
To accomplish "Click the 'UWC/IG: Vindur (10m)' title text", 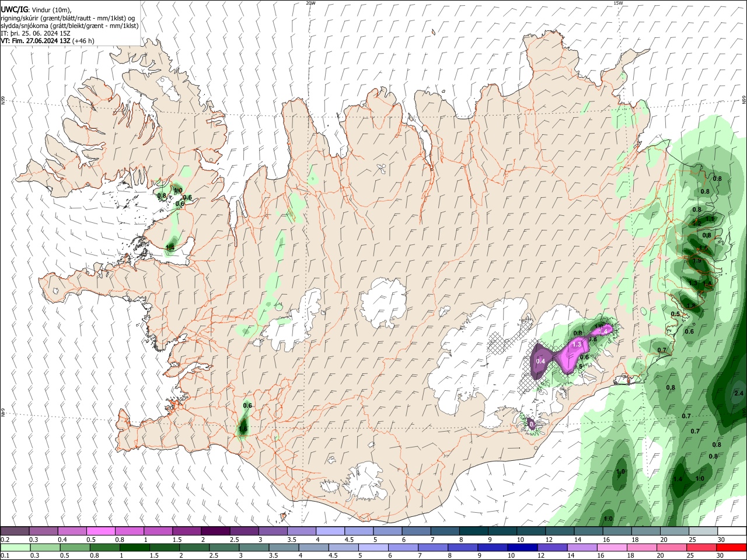I will (x=36, y=10).
